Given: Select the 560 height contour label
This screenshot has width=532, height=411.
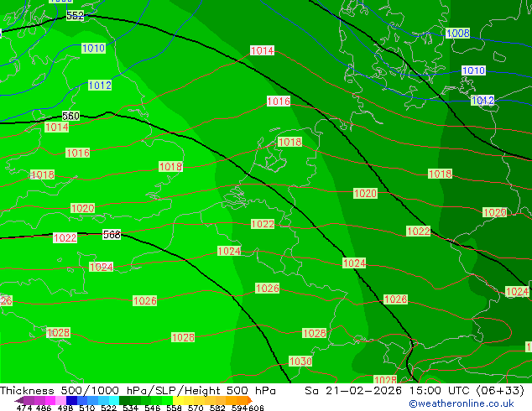Looking at the screenshot, I should (x=70, y=117).
